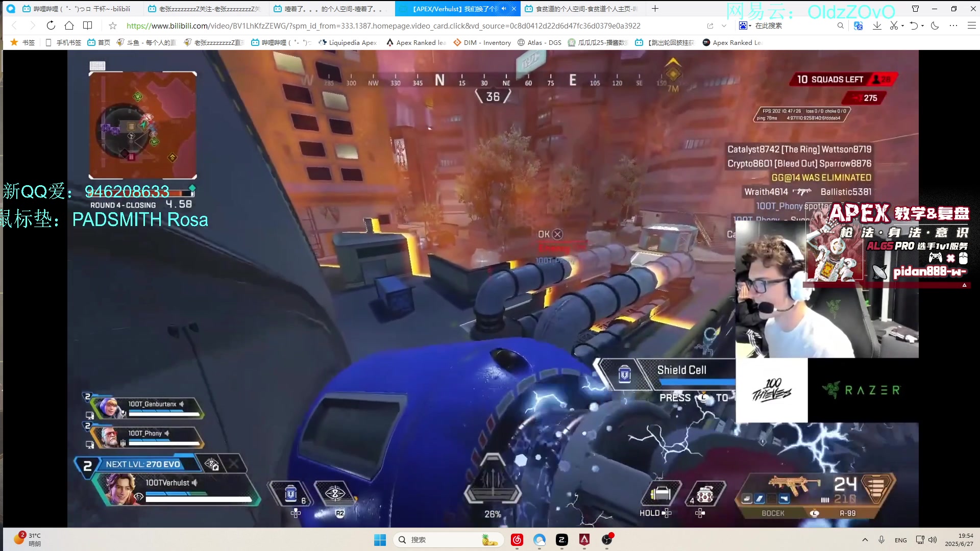Screen dimensions: 980x551
Task: Mute the APEX/Verhulst tab audio icon
Action: tap(504, 9)
